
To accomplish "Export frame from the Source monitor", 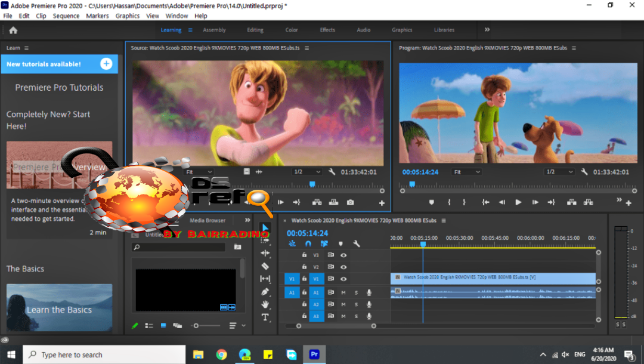I will pyautogui.click(x=351, y=202).
